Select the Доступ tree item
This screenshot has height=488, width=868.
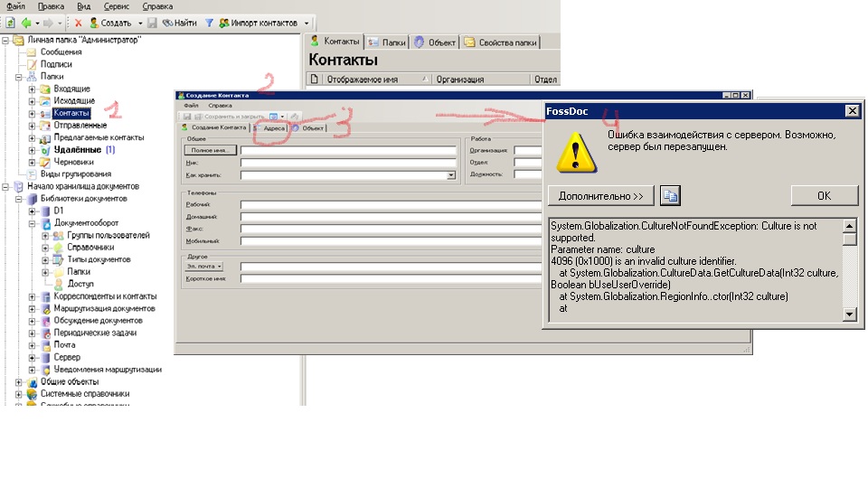tap(80, 284)
